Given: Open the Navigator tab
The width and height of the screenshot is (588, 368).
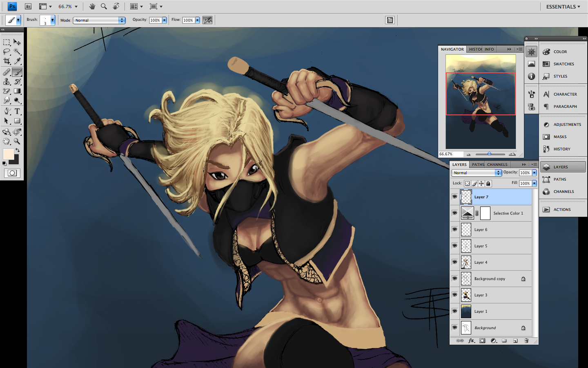Looking at the screenshot, I should click(x=452, y=49).
